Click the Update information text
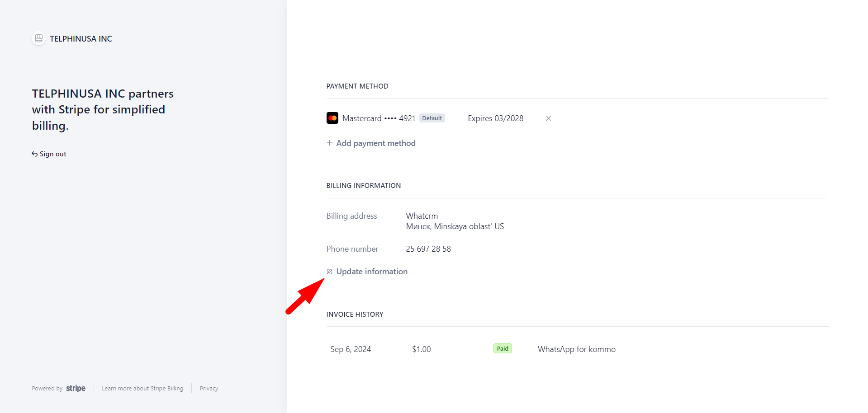Screen dimensions: 868x413 click(x=372, y=272)
